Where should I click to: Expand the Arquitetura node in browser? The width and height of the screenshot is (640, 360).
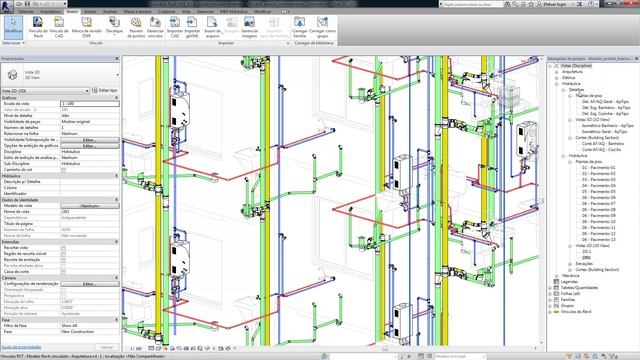(556, 72)
